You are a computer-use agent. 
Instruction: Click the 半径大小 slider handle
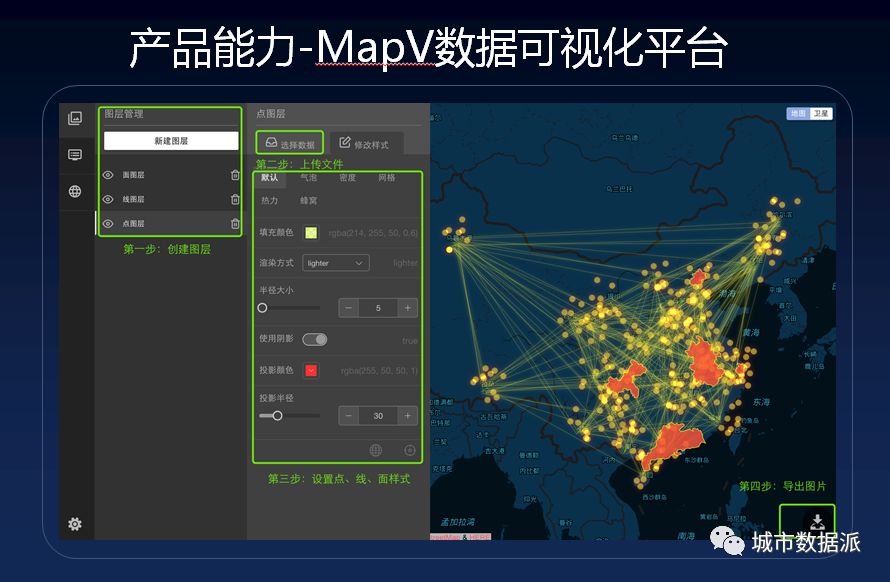click(262, 308)
